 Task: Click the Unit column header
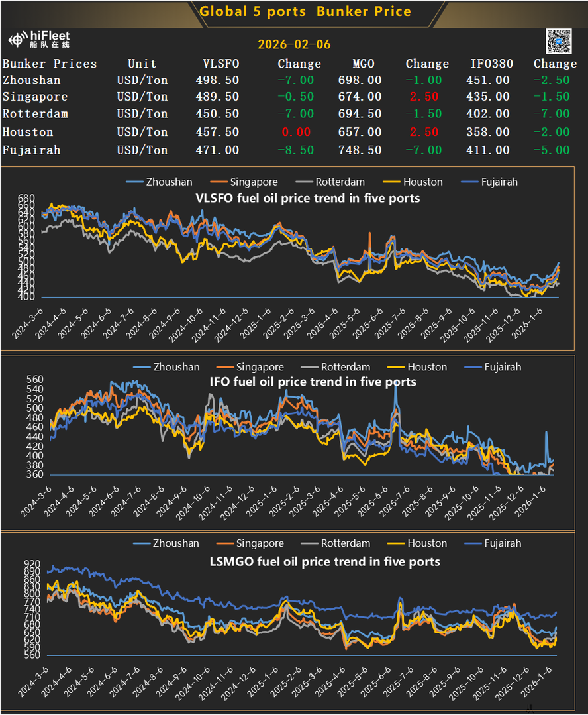coord(142,64)
